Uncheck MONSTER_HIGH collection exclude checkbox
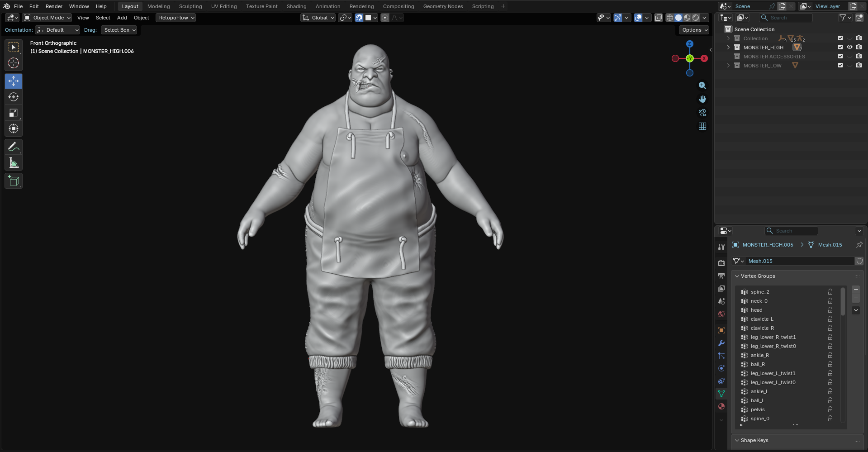Viewport: 868px width, 452px height. point(840,48)
